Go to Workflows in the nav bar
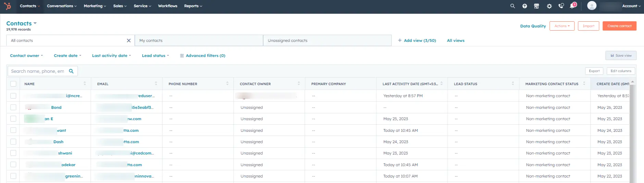644x183 pixels. pyautogui.click(x=168, y=6)
